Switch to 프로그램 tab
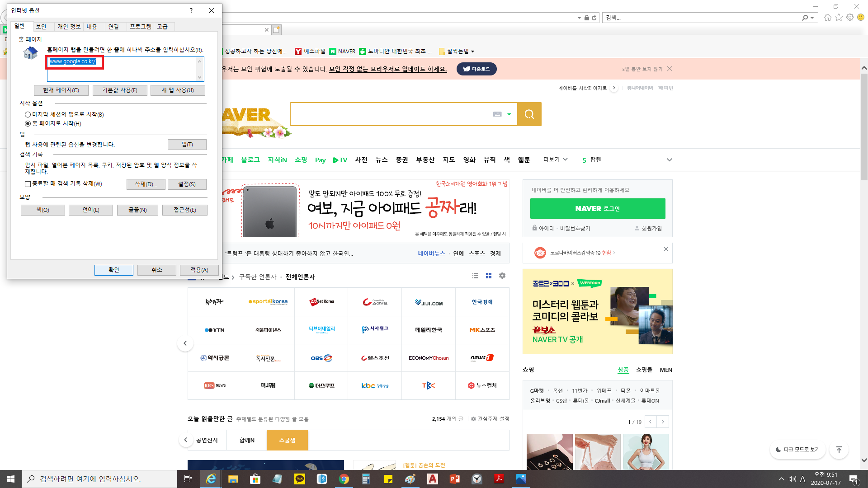The height and width of the screenshot is (488, 868). (x=141, y=27)
